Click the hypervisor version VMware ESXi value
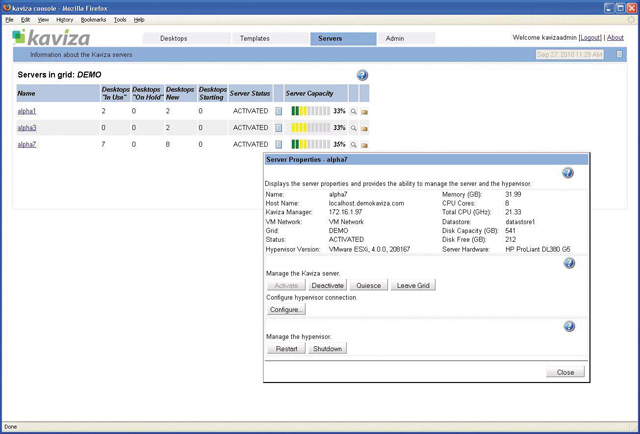 [x=369, y=249]
